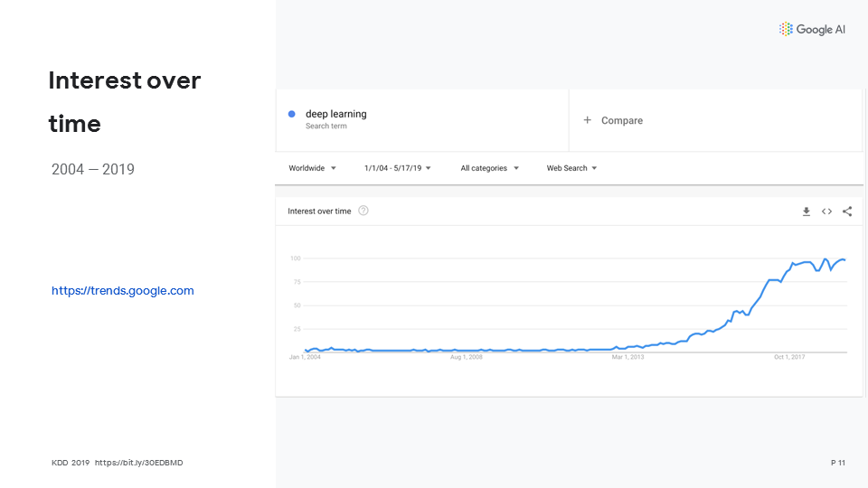
Task: Open the Worldwide region dropdown
Action: coord(312,168)
